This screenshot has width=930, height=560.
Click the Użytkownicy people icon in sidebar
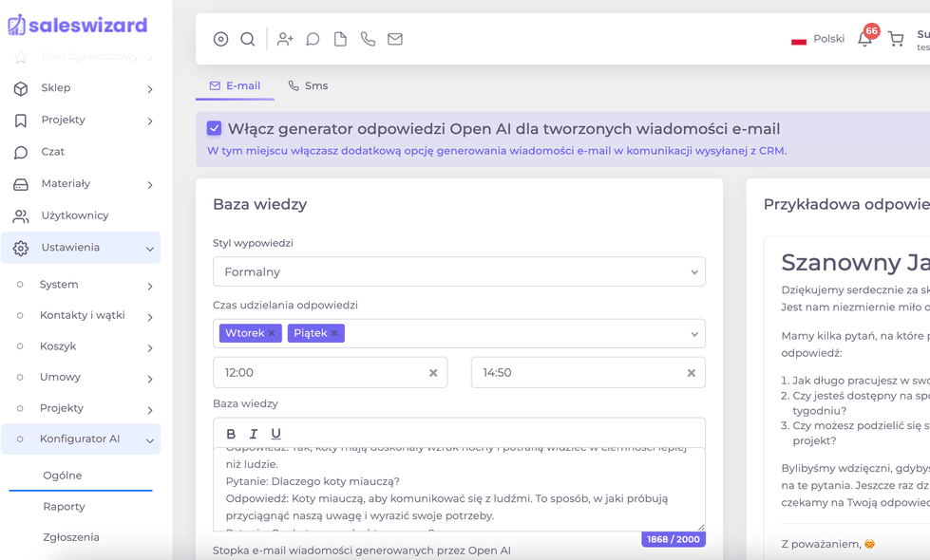21,217
